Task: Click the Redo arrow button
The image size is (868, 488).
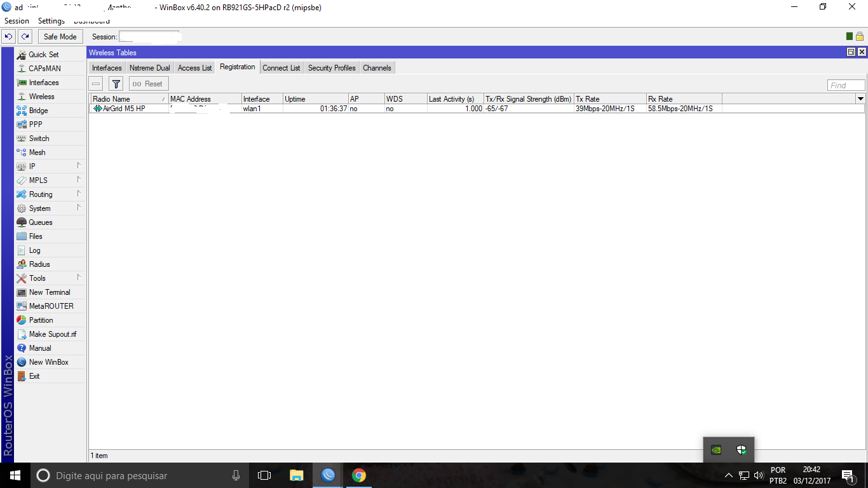Action: (x=25, y=37)
